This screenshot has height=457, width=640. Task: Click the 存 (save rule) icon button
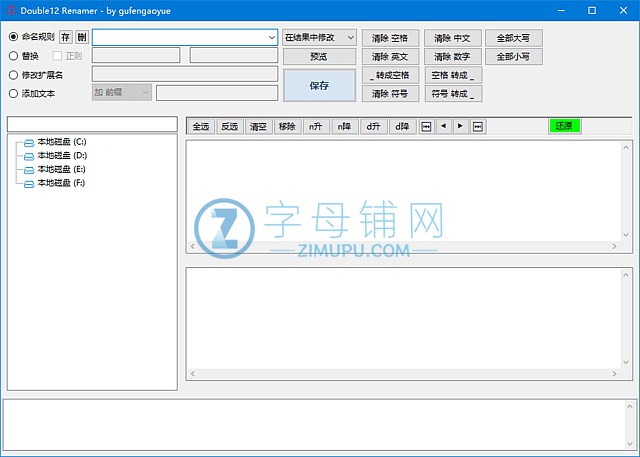pyautogui.click(x=66, y=37)
